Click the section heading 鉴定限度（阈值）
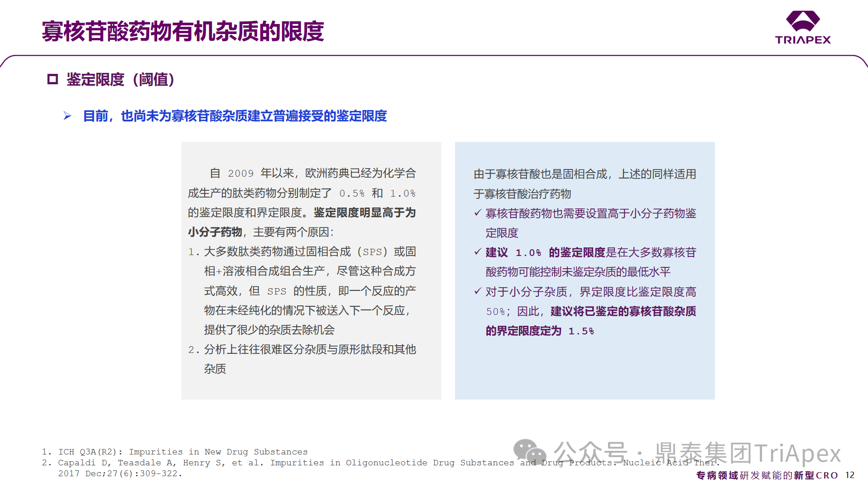The width and height of the screenshot is (868, 488). click(120, 80)
